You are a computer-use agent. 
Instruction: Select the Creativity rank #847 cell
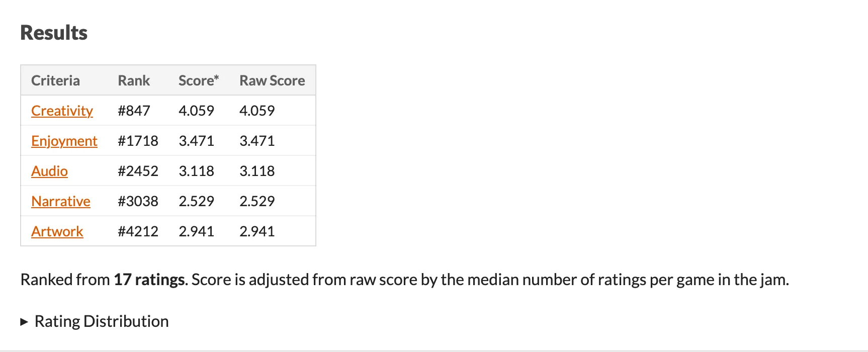point(134,111)
